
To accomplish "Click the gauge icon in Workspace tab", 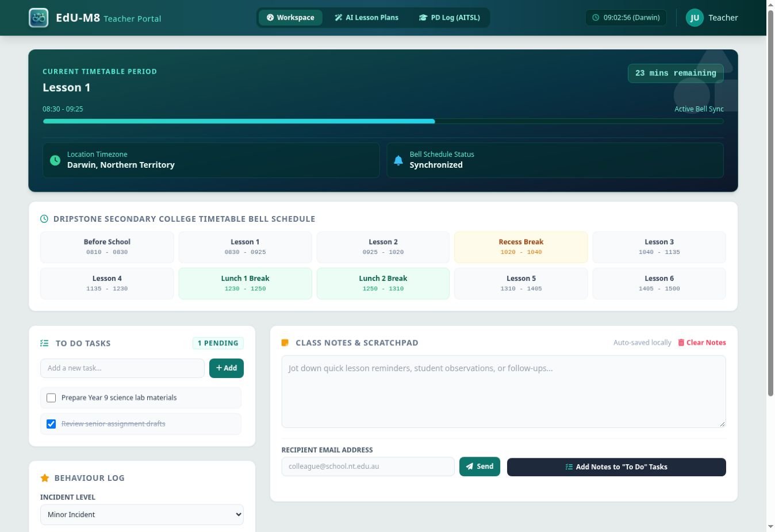I will 270,18.
